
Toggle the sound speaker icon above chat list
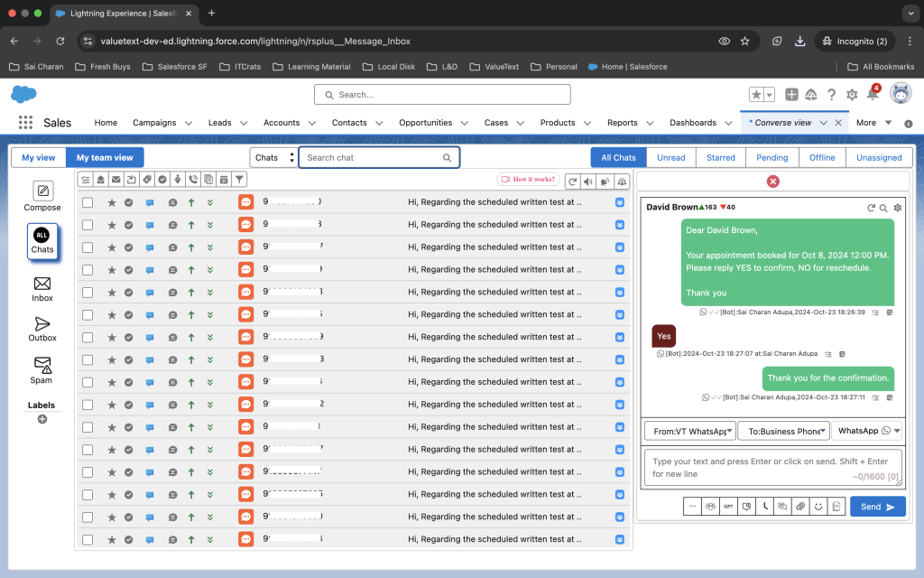point(588,182)
